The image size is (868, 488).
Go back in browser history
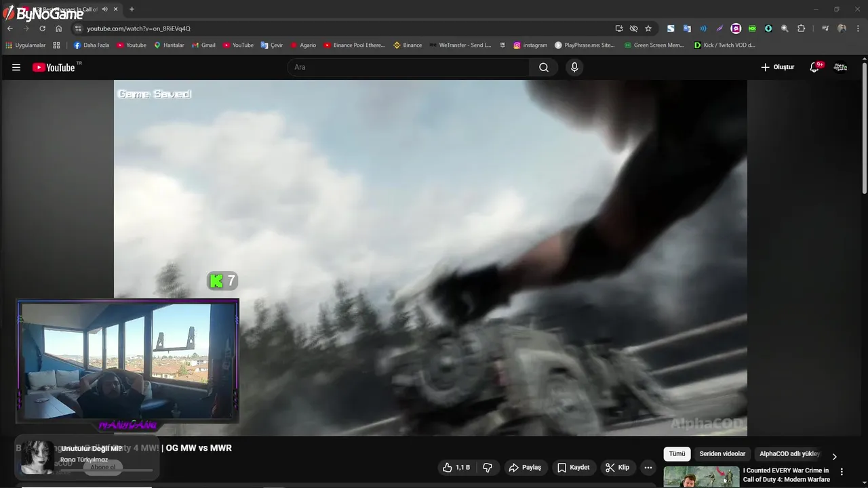(x=10, y=28)
